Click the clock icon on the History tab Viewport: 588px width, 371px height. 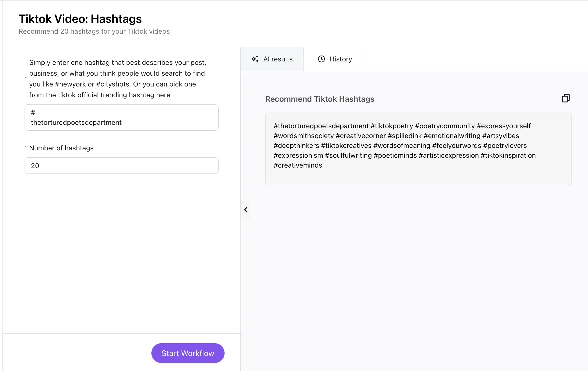coord(321,59)
